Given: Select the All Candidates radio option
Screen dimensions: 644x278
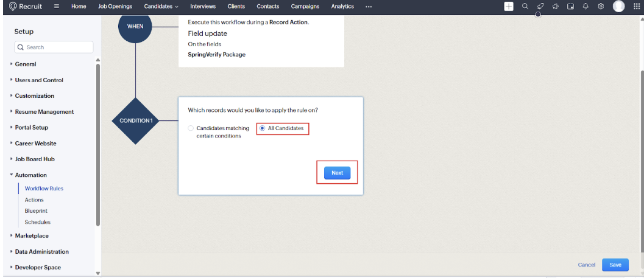Looking at the screenshot, I should click(263, 128).
